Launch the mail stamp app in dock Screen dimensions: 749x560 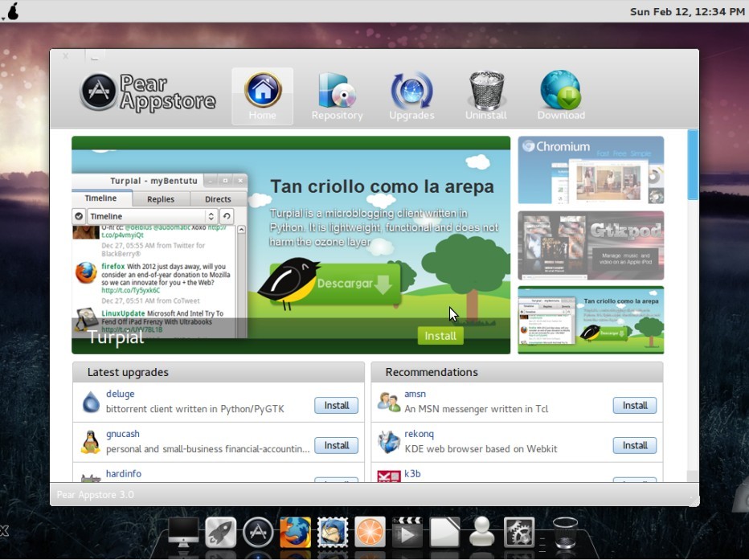(x=333, y=532)
